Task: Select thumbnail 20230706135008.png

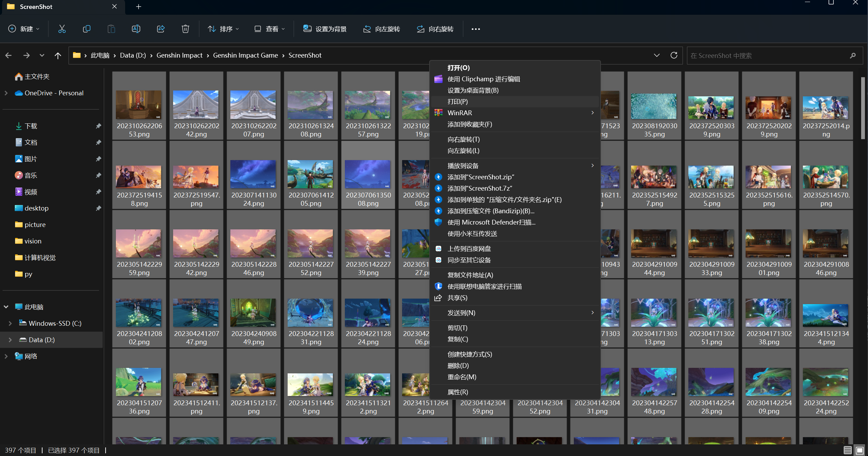Action: coord(368,175)
